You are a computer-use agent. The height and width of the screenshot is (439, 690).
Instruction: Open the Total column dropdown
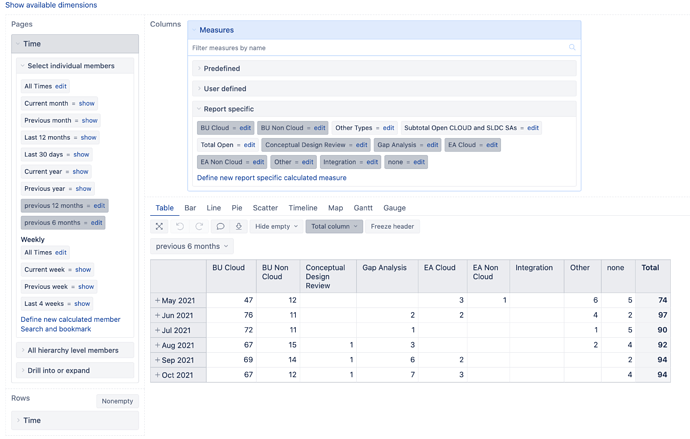click(x=334, y=226)
